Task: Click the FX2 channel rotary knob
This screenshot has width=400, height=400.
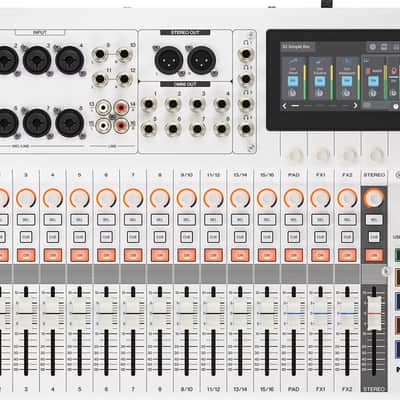Action: coord(347,198)
